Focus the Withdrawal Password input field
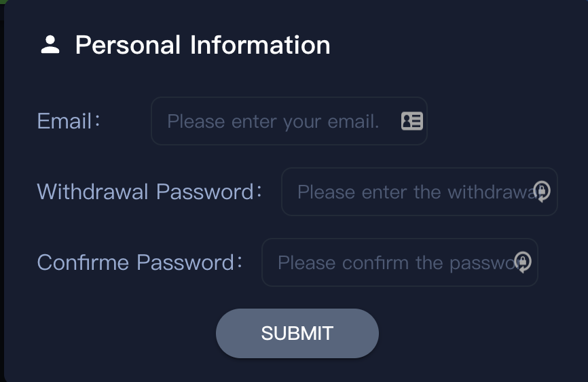Image resolution: width=588 pixels, height=382 pixels. (407, 192)
